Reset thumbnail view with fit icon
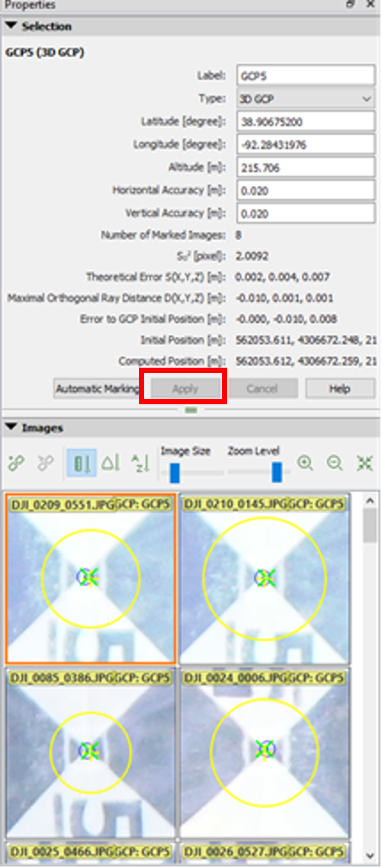This screenshot has width=382, height=868. 365,463
